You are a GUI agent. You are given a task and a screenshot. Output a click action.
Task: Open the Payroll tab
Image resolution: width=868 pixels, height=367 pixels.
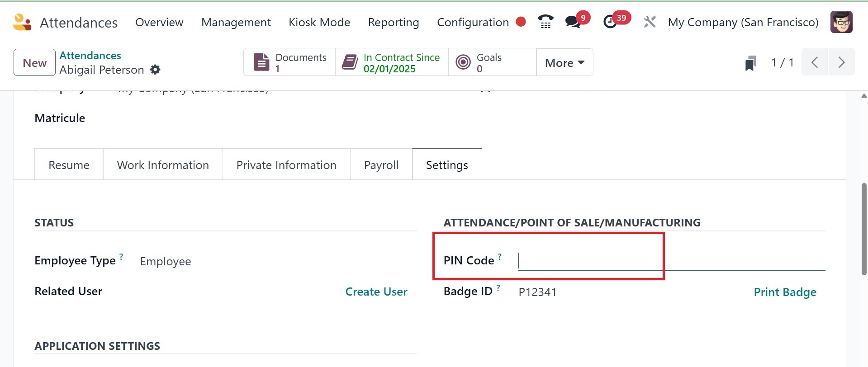pos(381,165)
